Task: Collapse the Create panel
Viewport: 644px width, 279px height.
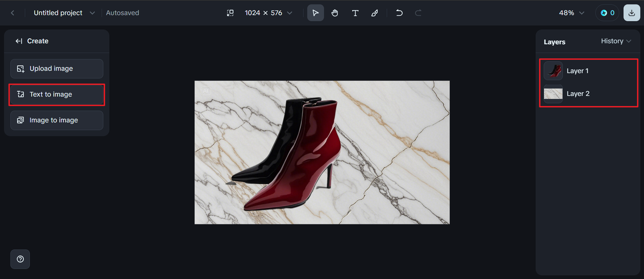Action: pos(19,41)
